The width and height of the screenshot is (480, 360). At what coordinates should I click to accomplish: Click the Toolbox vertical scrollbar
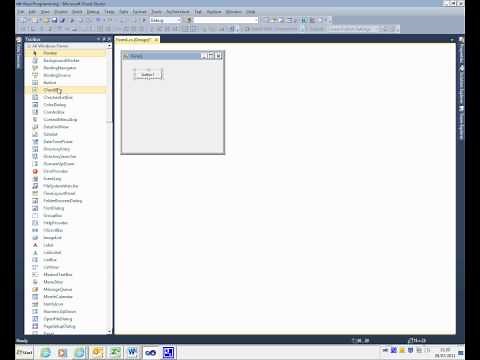tap(109, 188)
